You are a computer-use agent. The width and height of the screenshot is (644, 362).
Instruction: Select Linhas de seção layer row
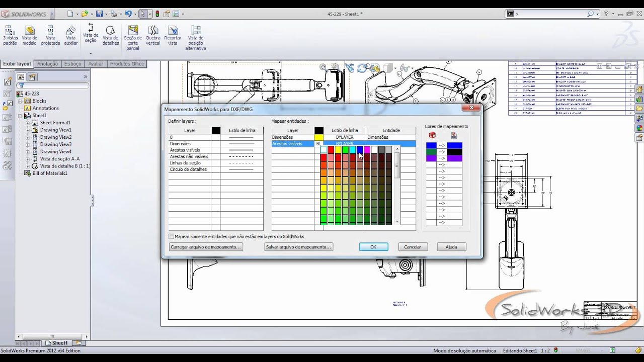coord(215,163)
